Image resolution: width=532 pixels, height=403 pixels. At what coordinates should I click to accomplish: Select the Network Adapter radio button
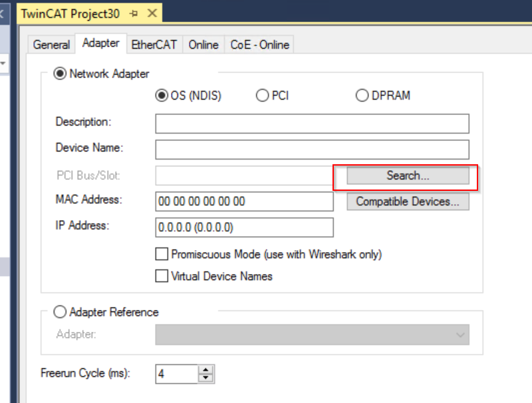click(60, 74)
